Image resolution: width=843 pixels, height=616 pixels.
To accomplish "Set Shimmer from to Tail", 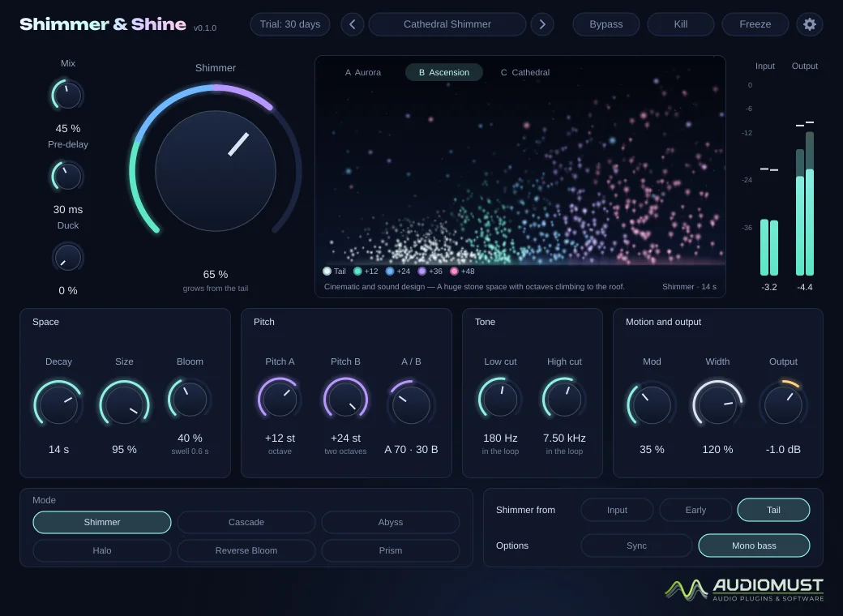I will pyautogui.click(x=773, y=510).
